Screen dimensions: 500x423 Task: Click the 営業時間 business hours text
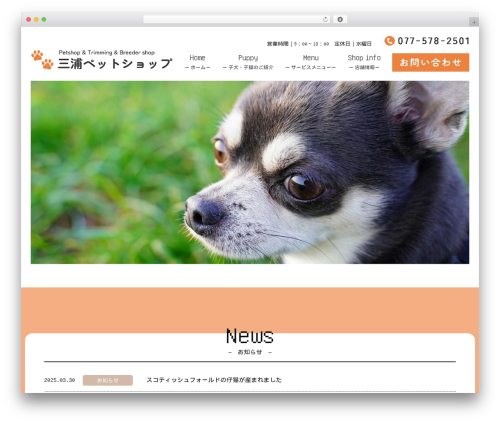click(298, 44)
